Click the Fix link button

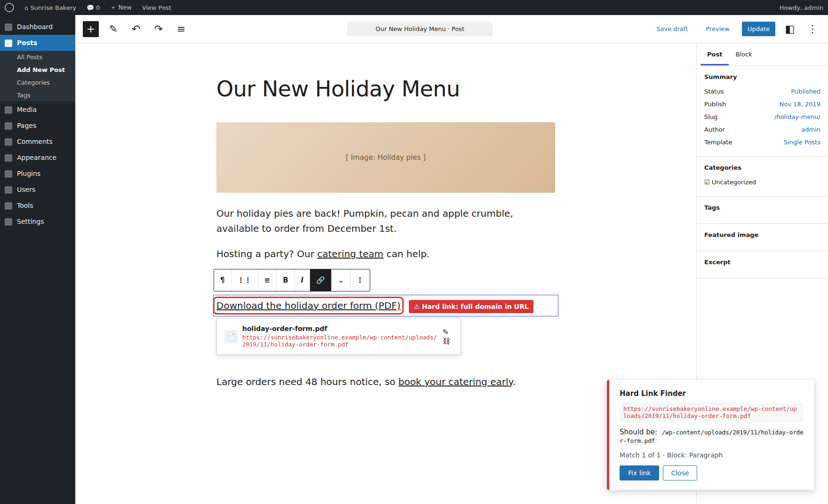click(x=639, y=473)
